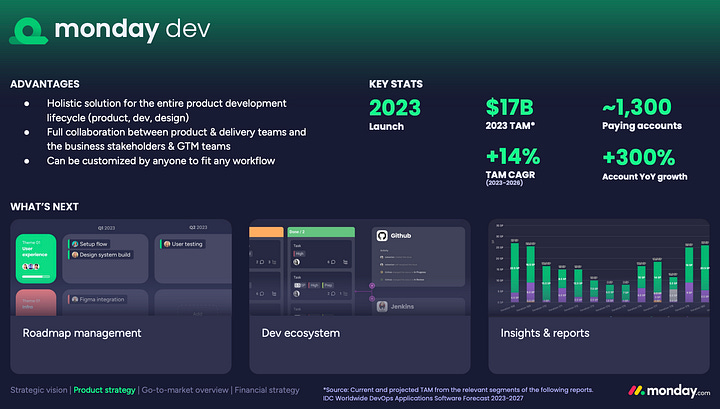Click the orange column header in Dev ecosystem
The image size is (720, 409).
[x=266, y=232]
